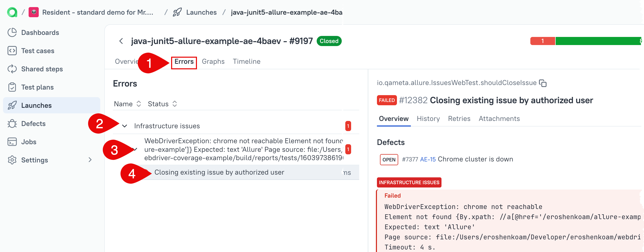The height and width of the screenshot is (252, 644).
Task: Copy the test full name with copy icon
Action: click(543, 83)
